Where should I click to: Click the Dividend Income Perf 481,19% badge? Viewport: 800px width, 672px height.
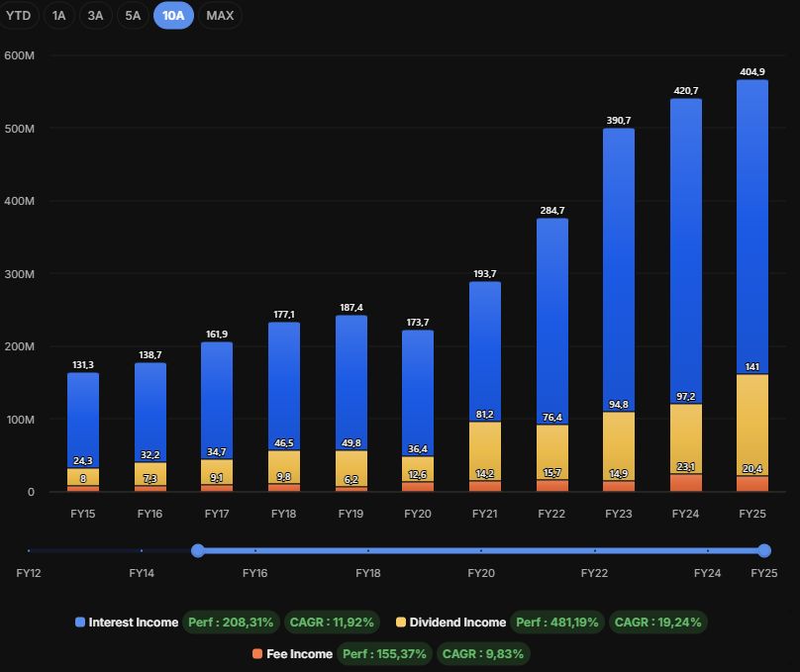click(557, 623)
